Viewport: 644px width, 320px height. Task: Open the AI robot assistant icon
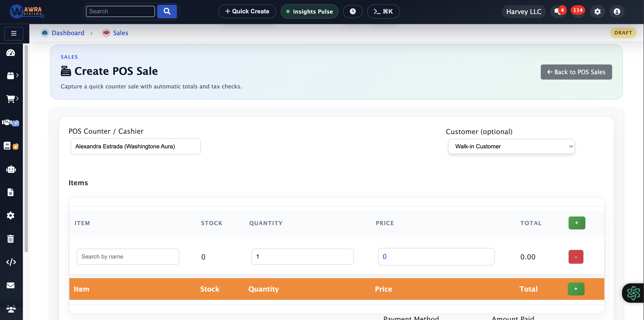point(11,169)
